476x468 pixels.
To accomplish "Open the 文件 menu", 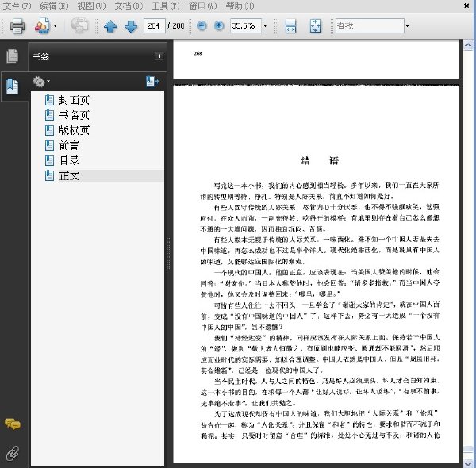I will [17, 6].
